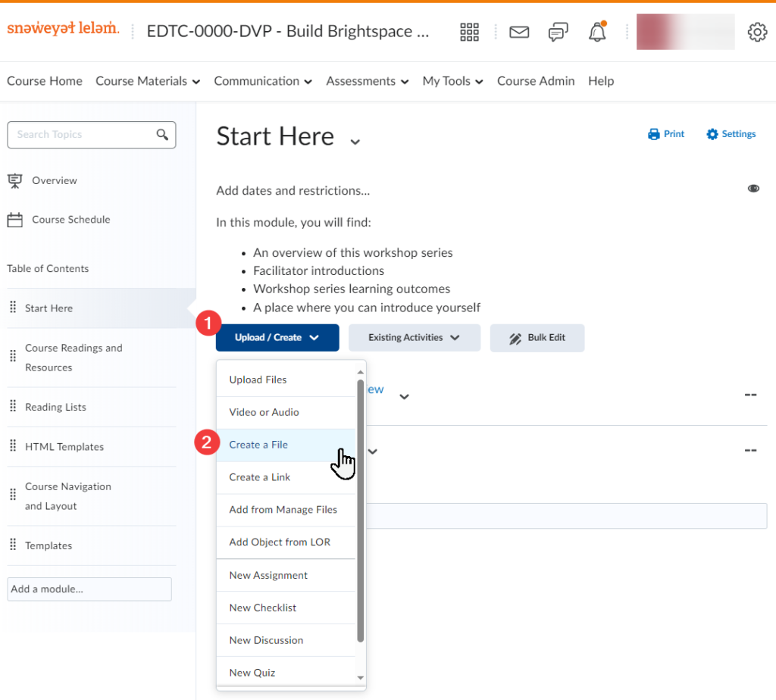Expand the Start Here title chevron

[355, 141]
